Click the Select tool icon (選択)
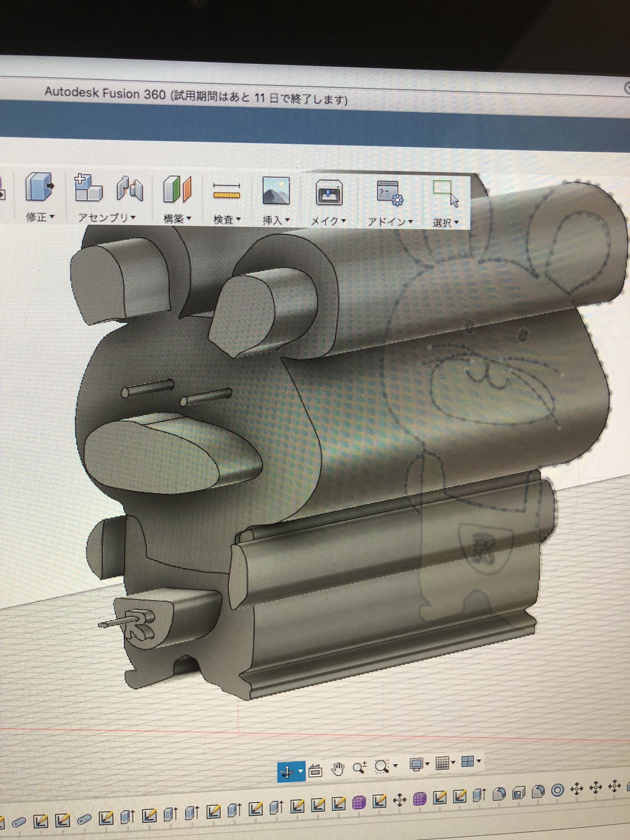The width and height of the screenshot is (630, 840). [446, 193]
